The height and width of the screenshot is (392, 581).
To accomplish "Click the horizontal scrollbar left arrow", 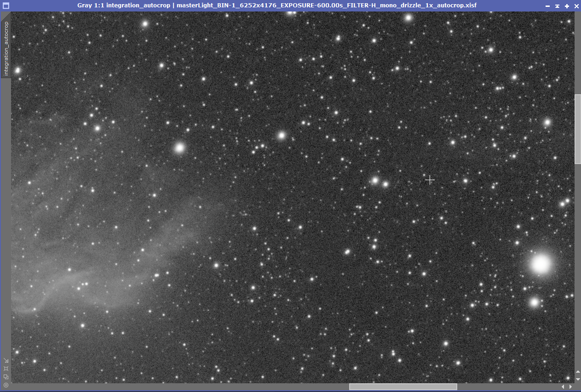I will pos(563,387).
